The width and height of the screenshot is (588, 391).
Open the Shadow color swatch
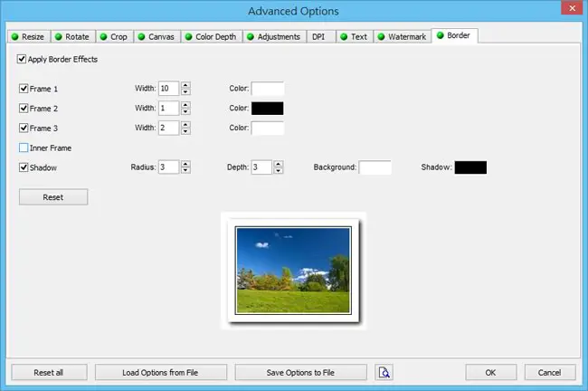470,167
